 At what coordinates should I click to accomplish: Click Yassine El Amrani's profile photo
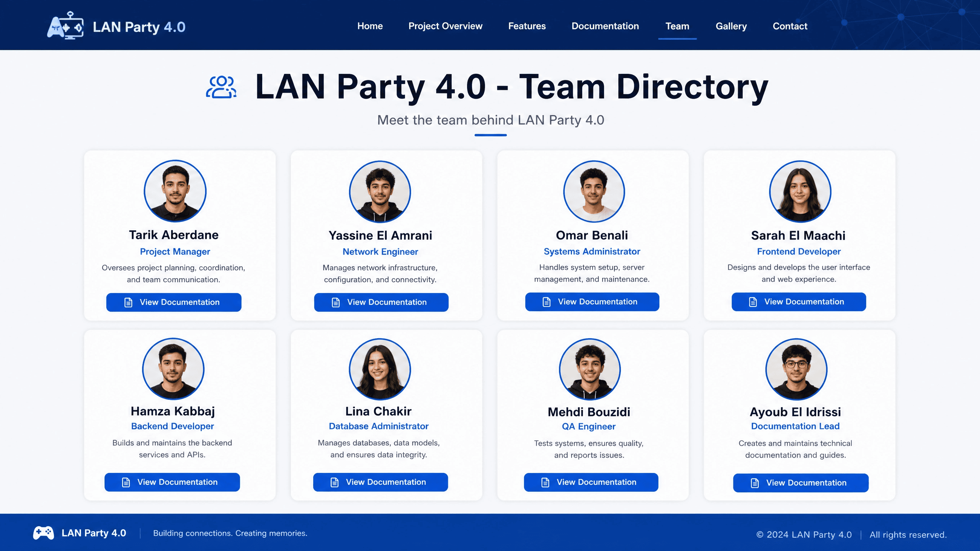(380, 191)
